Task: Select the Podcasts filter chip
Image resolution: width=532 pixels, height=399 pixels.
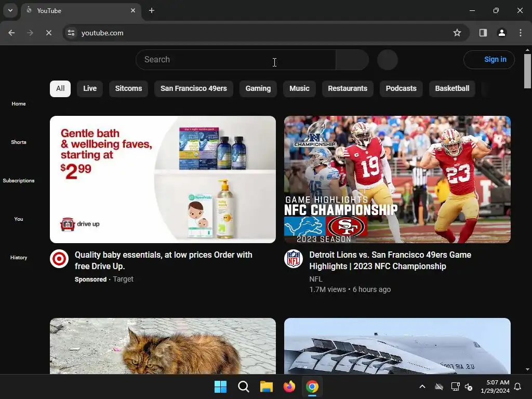Action: tap(401, 88)
